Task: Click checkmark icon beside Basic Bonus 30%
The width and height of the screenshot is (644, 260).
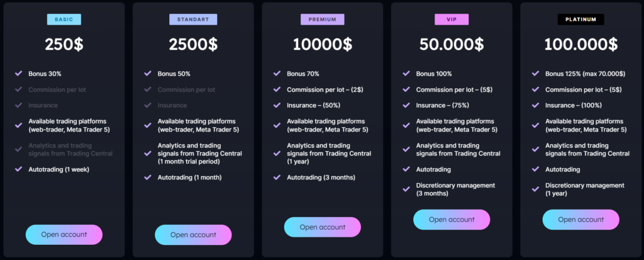Action: tap(19, 74)
